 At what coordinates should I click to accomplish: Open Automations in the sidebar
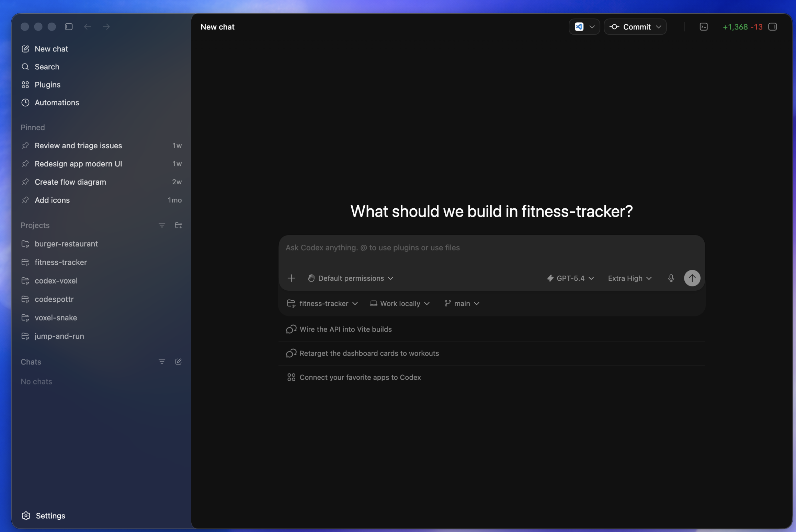[57, 102]
